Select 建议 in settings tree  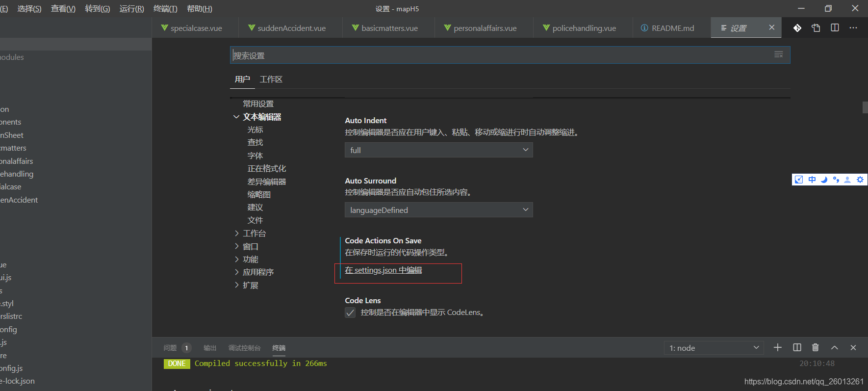(255, 207)
